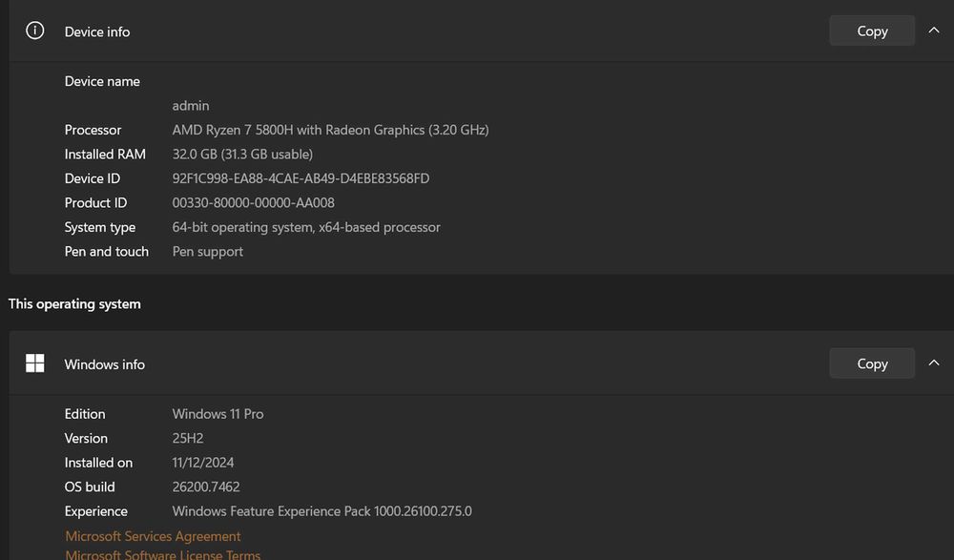The width and height of the screenshot is (954, 560).
Task: Click the Device info header title
Action: pos(97,31)
